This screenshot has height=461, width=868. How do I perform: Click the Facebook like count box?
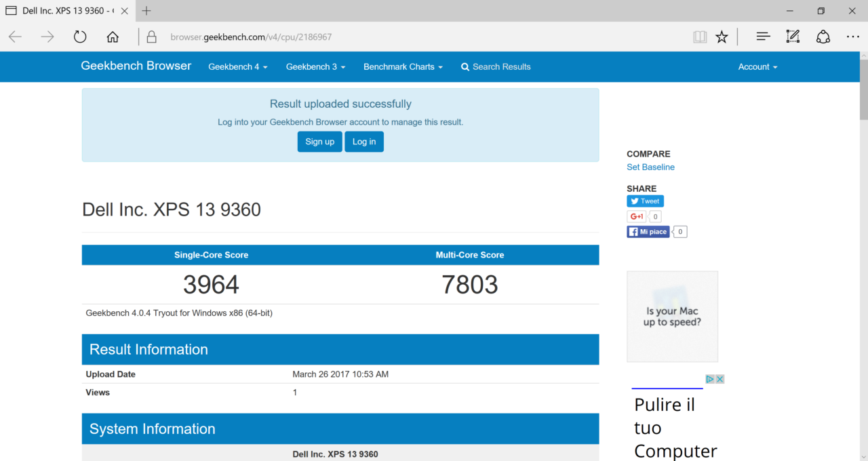pos(680,232)
